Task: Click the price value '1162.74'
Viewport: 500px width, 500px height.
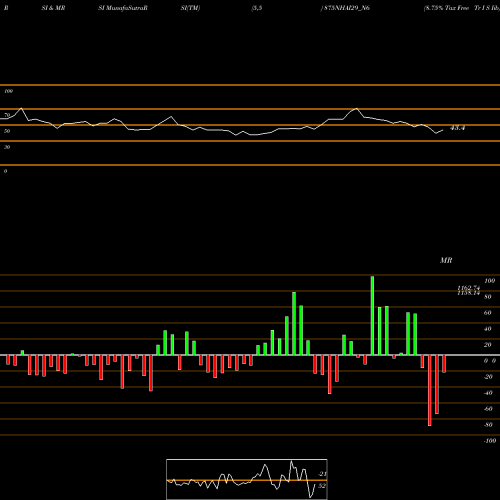Action: (468, 288)
